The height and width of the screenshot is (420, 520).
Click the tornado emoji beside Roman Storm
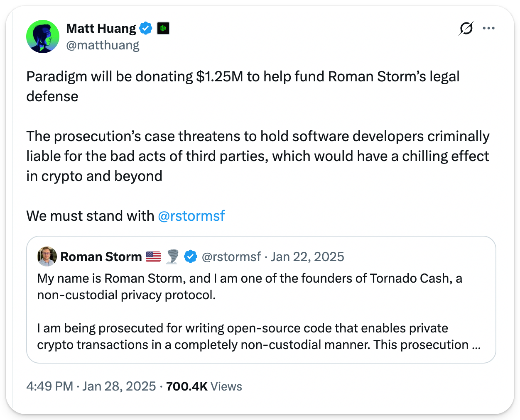click(x=172, y=257)
